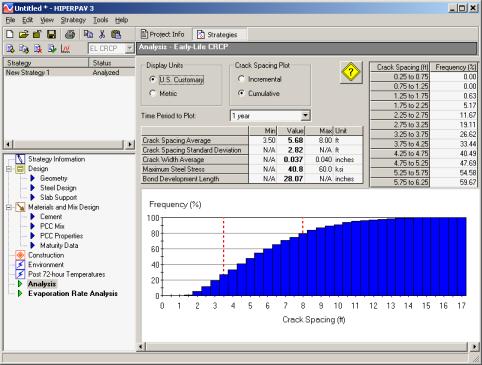
Task: Click right arrow of the bottom plot scrollbar
Action: (x=474, y=347)
